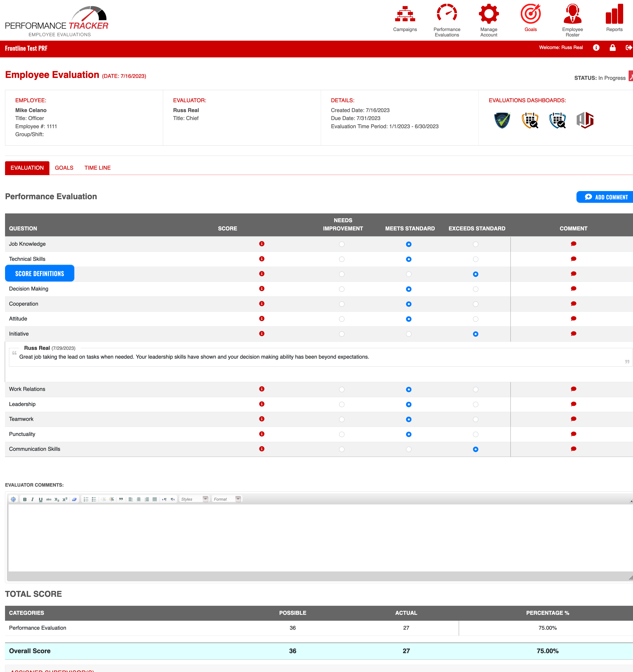Toggle bold in the evaluator comments editor

pyautogui.click(x=25, y=499)
